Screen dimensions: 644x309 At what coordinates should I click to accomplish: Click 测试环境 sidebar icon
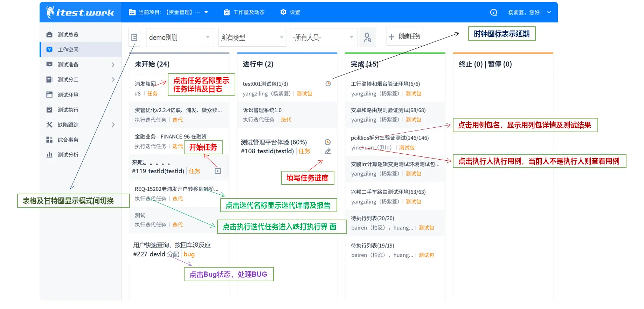tap(49, 95)
